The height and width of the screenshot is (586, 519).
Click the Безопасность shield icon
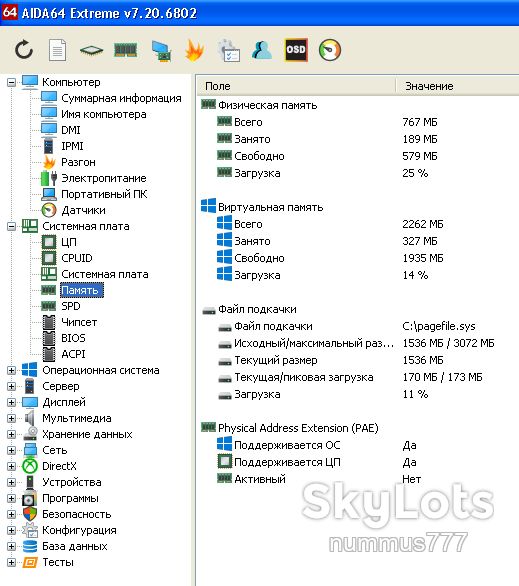coord(30,514)
